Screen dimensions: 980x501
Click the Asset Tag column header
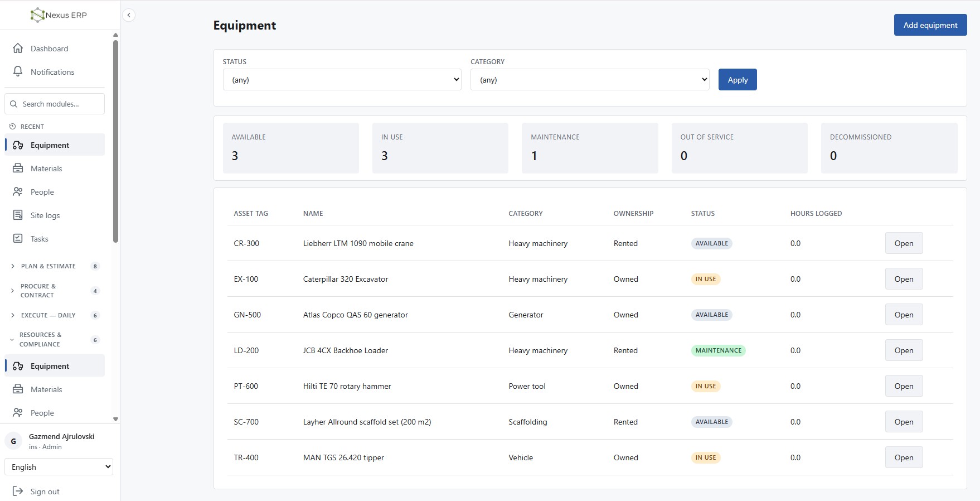coord(251,214)
